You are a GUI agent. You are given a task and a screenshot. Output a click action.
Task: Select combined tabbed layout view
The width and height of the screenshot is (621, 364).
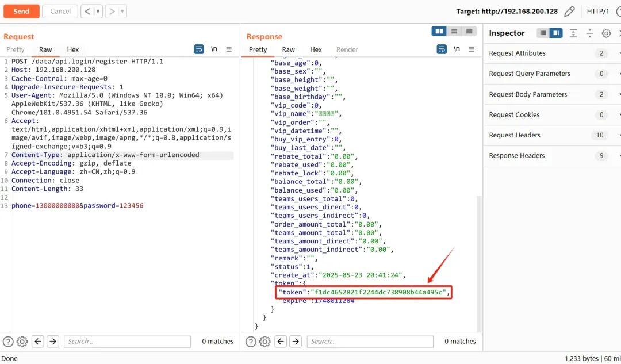(x=469, y=31)
